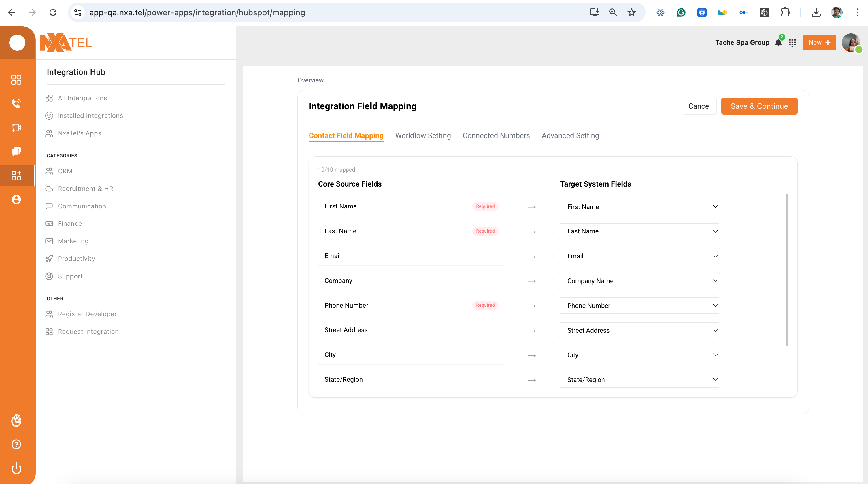This screenshot has height=484, width=868.
Task: Open the Last Name target field dropdown
Action: 639,231
